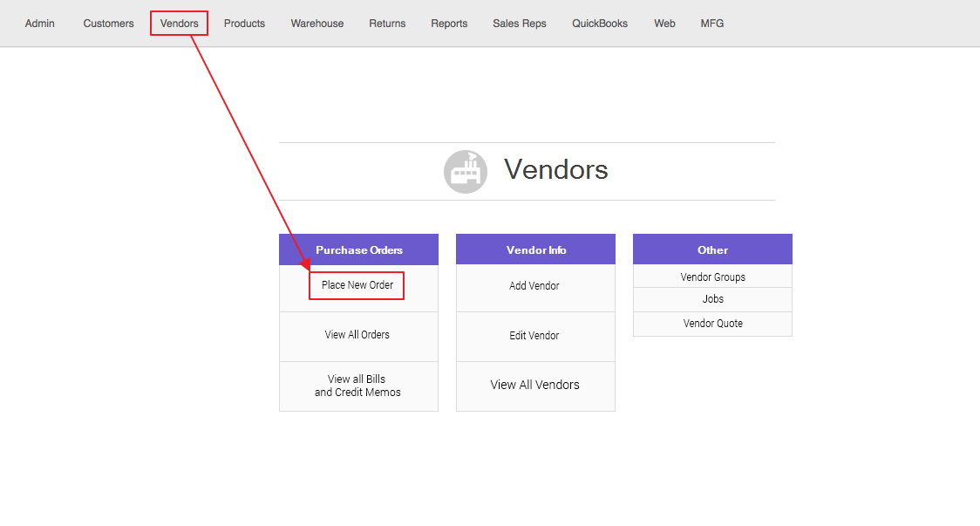
Task: Open the Products menu
Action: tap(244, 24)
